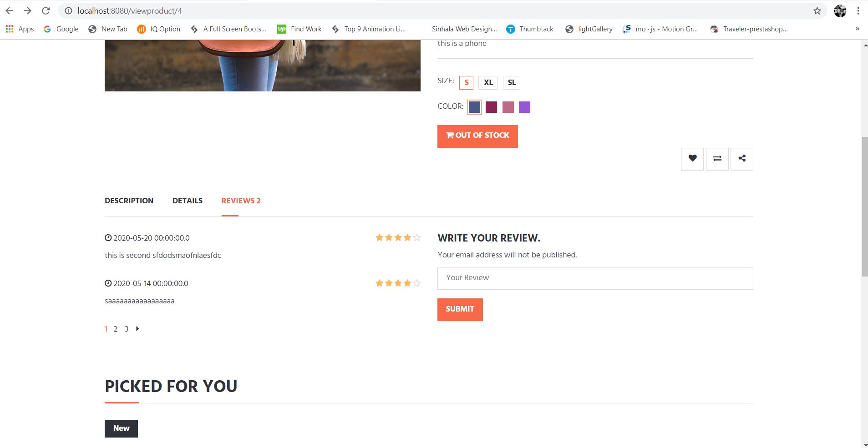
Task: Go to reviews page 3
Action: (x=127, y=329)
